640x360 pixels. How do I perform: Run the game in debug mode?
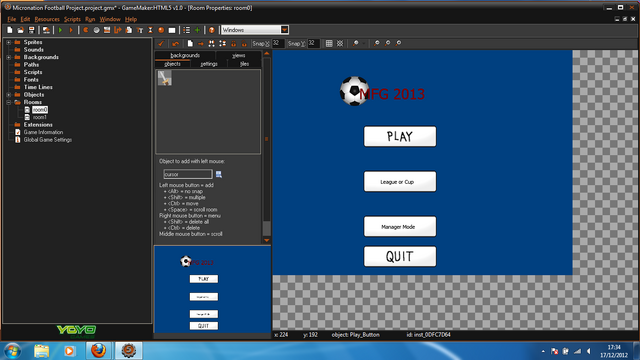71,30
